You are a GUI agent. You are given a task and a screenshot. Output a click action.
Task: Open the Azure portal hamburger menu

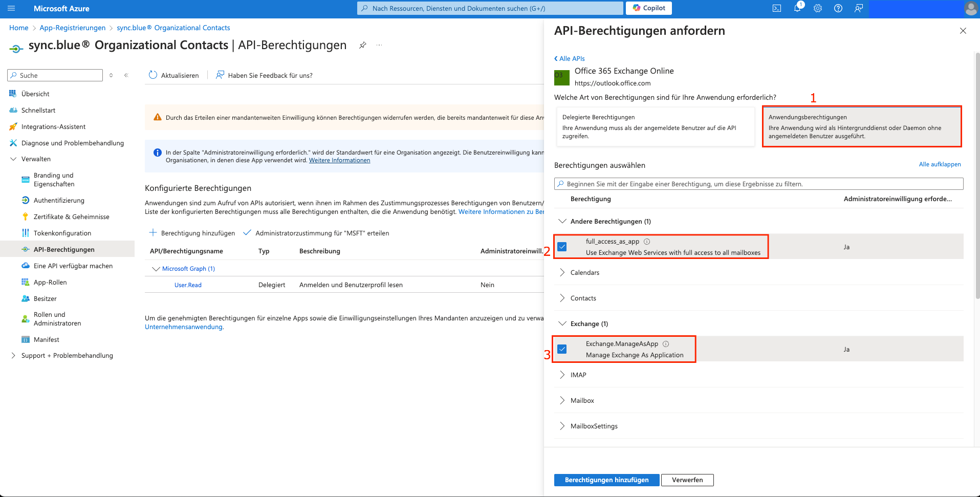pyautogui.click(x=11, y=8)
